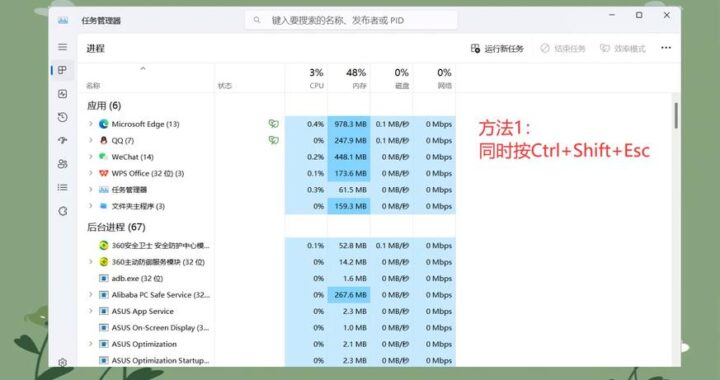Click the 360安全卫士 process icon
Image resolution: width=720 pixels, height=380 pixels.
[x=104, y=246]
